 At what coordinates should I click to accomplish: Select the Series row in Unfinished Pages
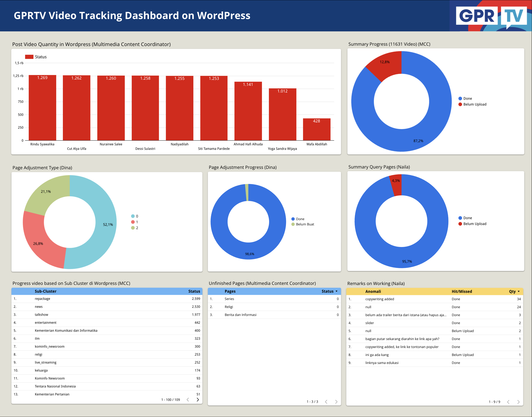click(x=274, y=299)
